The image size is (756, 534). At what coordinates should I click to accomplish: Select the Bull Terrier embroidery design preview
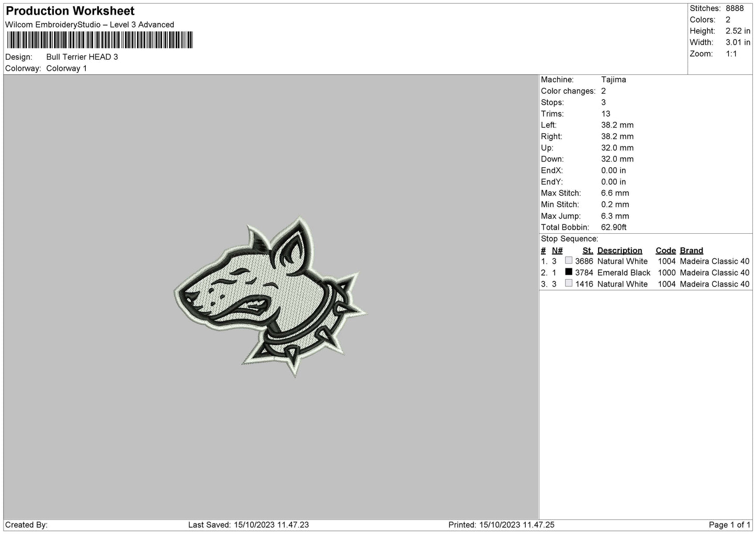[x=270, y=297]
